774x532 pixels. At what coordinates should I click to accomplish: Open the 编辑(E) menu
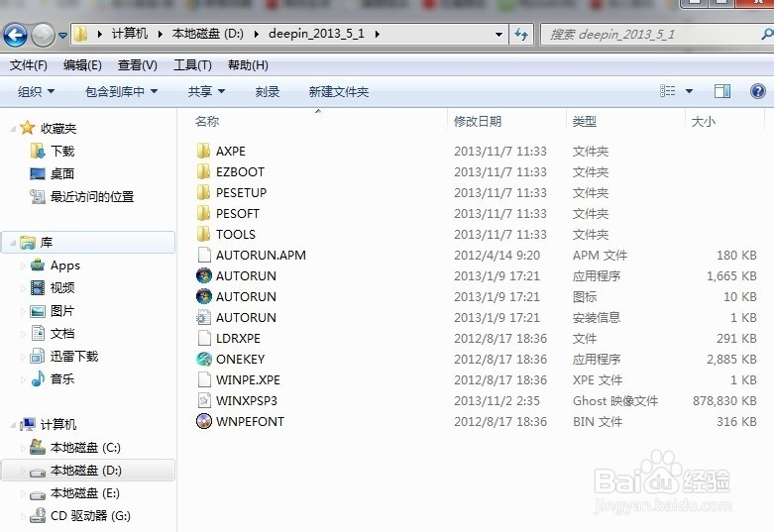[82, 65]
